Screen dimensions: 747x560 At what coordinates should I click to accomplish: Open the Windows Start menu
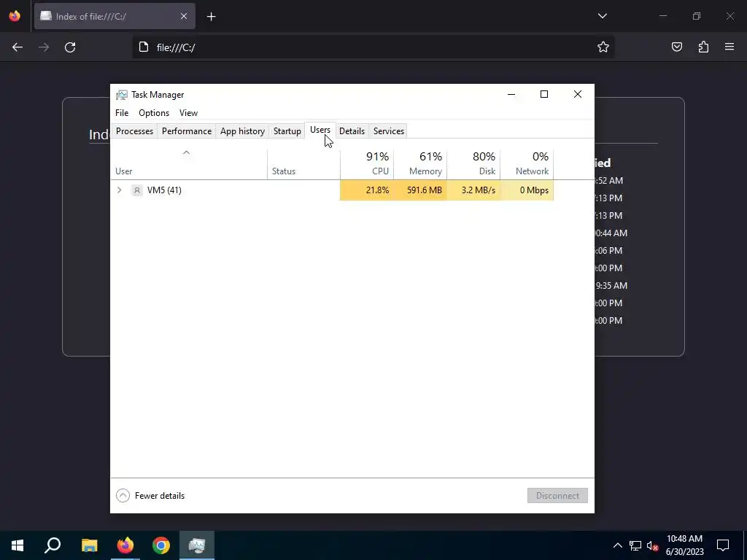coord(18,545)
